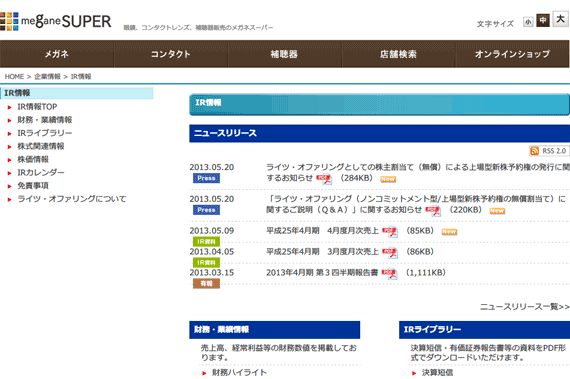Open the メガネ navigation tab
Image resolution: width=570 pixels, height=379 pixels.
[57, 54]
